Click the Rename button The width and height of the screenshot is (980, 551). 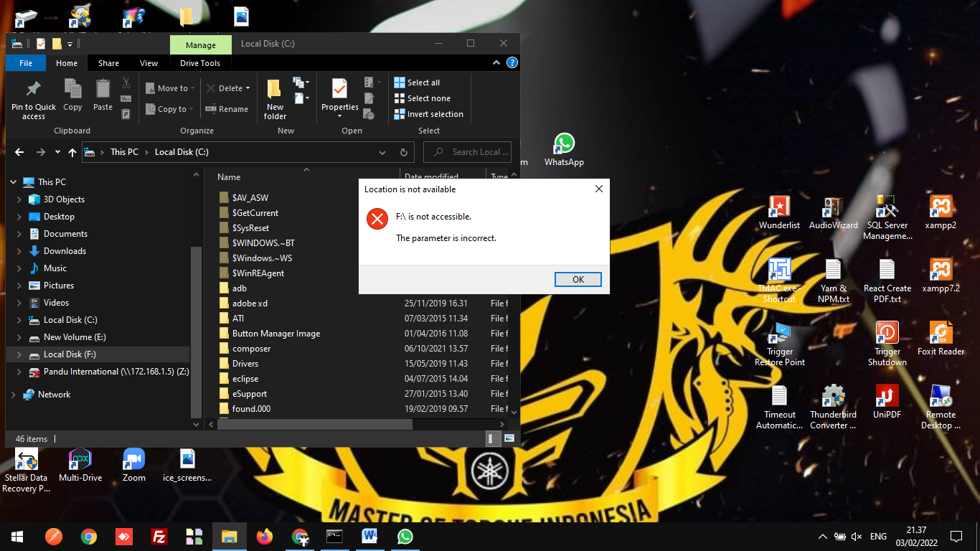coord(227,109)
